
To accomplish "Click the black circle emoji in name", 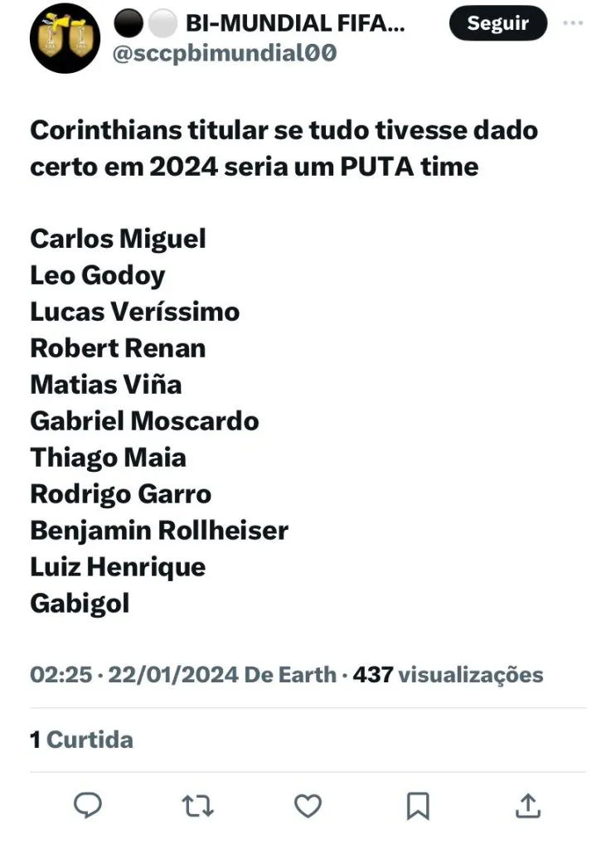I will [x=127, y=25].
